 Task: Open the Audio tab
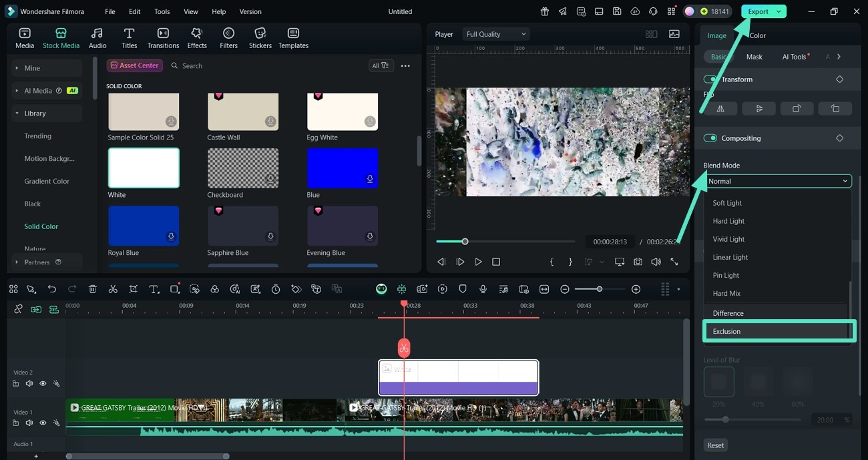[97, 38]
